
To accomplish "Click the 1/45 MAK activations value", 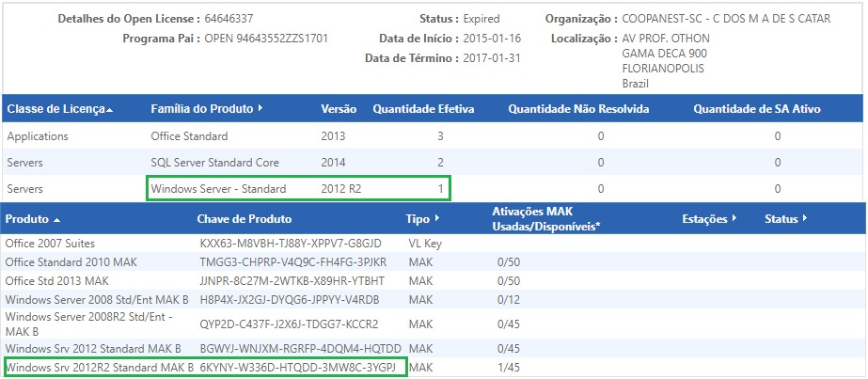I will click(508, 367).
